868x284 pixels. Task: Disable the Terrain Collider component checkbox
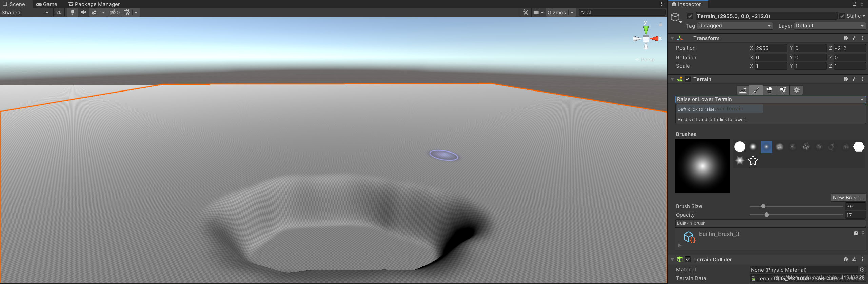point(688,259)
